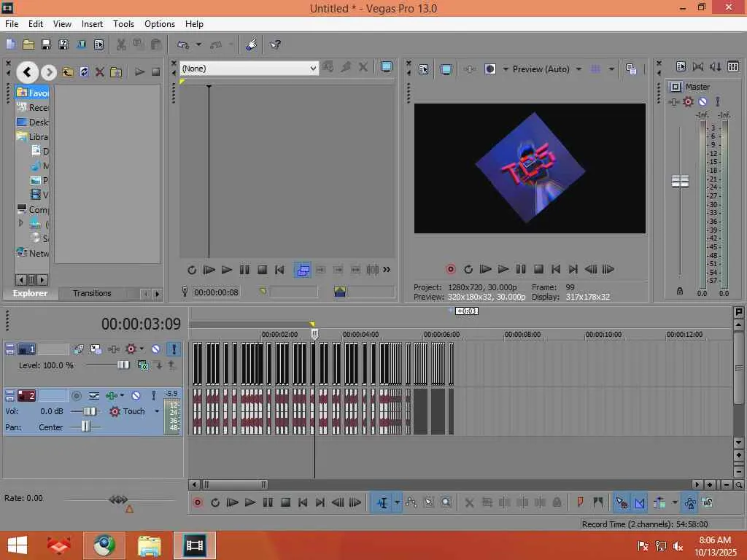This screenshot has height=560, width=747.
Task: Open a project with the Open folder icon
Action: click(28, 44)
